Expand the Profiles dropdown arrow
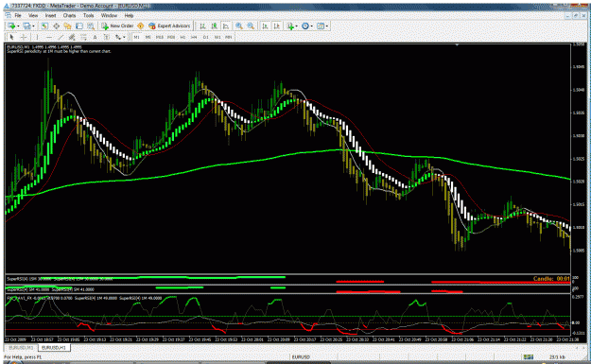Screen dimensions: 591x364 click(x=33, y=26)
